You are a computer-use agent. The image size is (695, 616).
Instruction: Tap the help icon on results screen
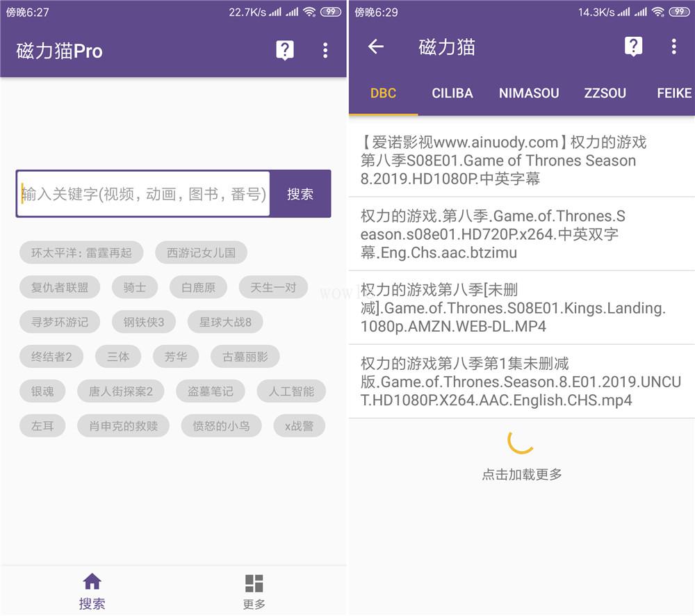click(x=633, y=47)
